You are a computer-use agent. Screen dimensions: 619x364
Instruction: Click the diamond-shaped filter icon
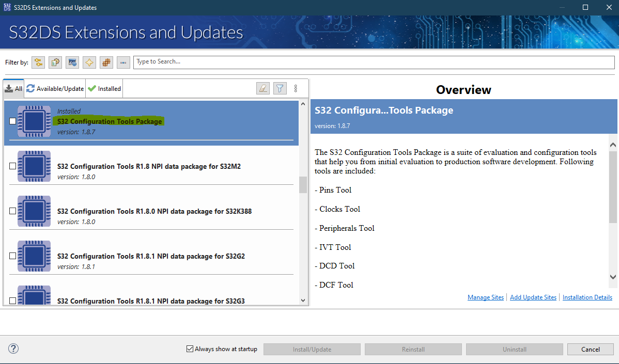pyautogui.click(x=89, y=62)
